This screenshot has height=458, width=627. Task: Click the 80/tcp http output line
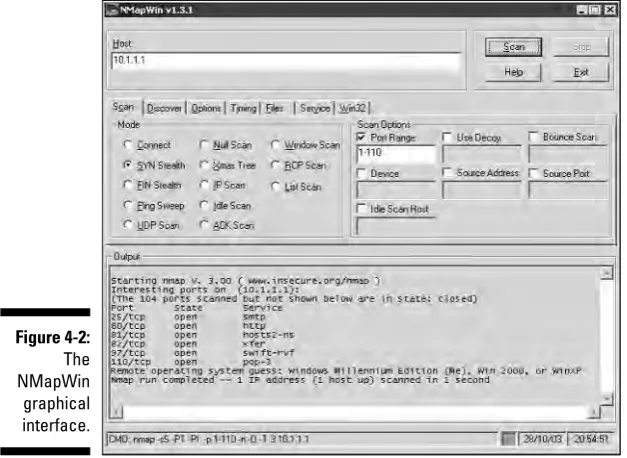[x=188, y=326]
